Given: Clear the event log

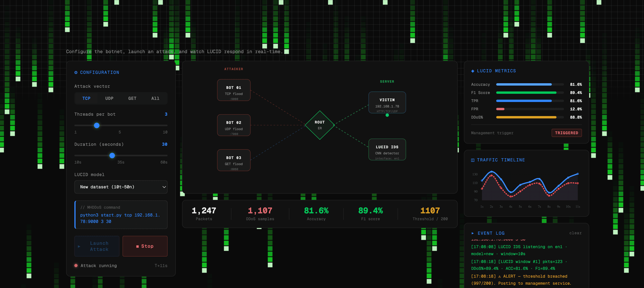Looking at the screenshot, I should [x=575, y=233].
